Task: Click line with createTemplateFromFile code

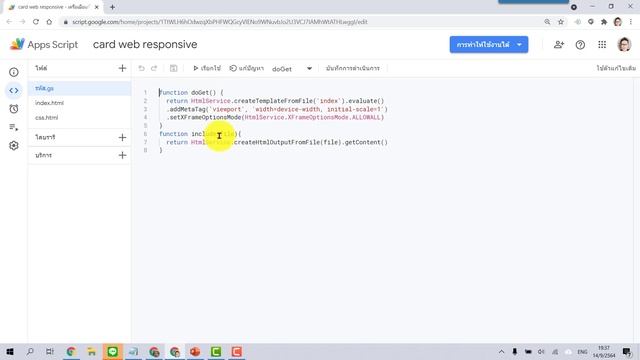Action: [275, 101]
